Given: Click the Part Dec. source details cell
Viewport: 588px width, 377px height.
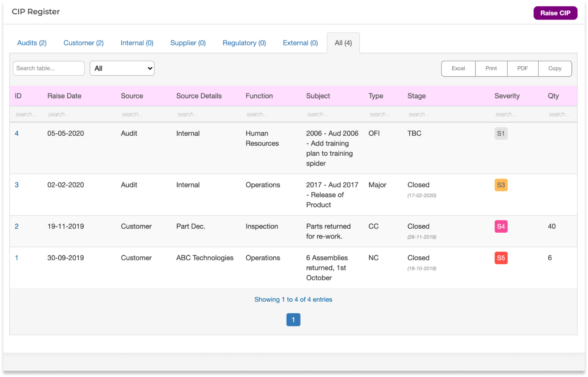Looking at the screenshot, I should coord(190,226).
